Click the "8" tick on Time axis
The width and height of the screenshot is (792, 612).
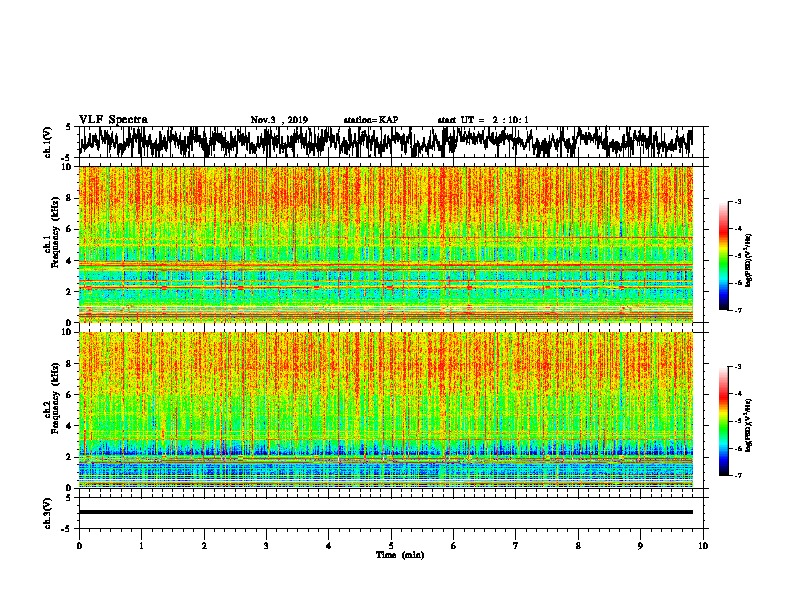(578, 545)
